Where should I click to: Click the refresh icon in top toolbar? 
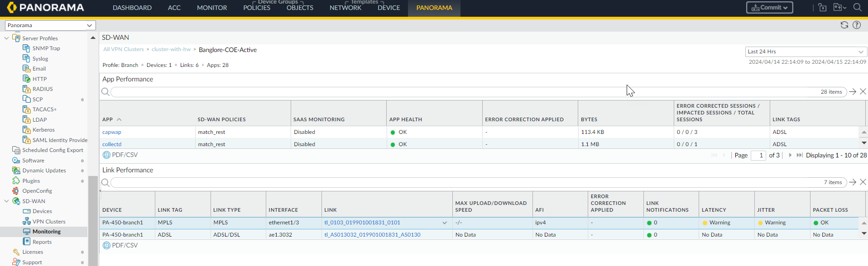click(x=844, y=25)
